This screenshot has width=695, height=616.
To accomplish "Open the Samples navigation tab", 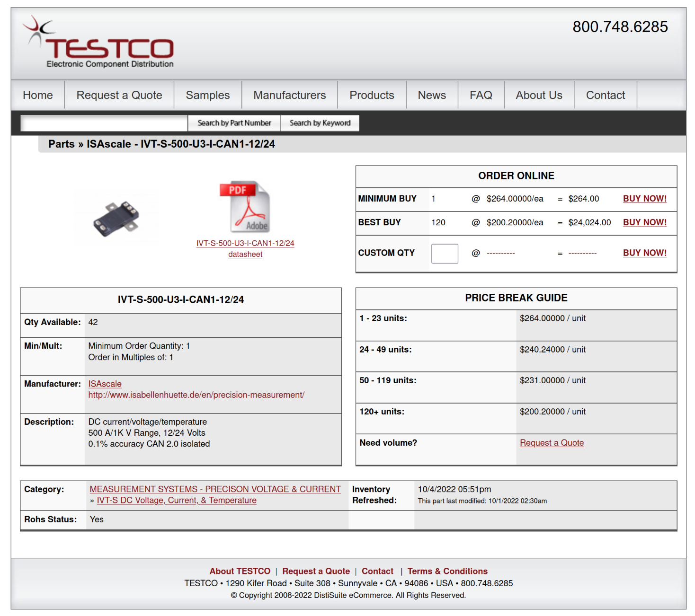I will click(x=208, y=95).
